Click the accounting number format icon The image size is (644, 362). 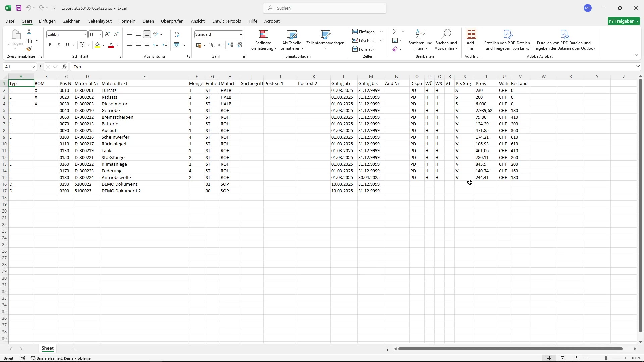(198, 45)
